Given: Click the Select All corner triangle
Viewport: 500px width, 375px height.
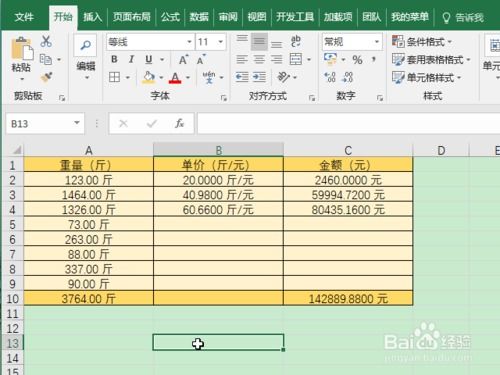Looking at the screenshot, I should point(16,150).
